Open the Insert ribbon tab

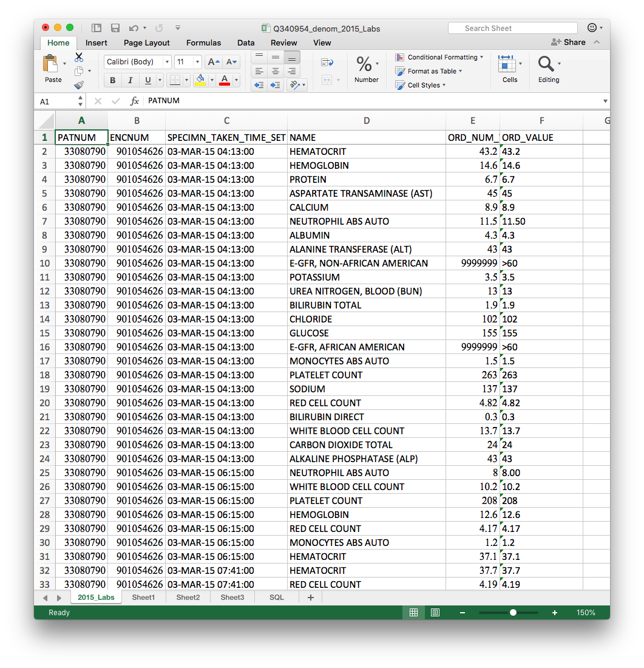click(97, 43)
